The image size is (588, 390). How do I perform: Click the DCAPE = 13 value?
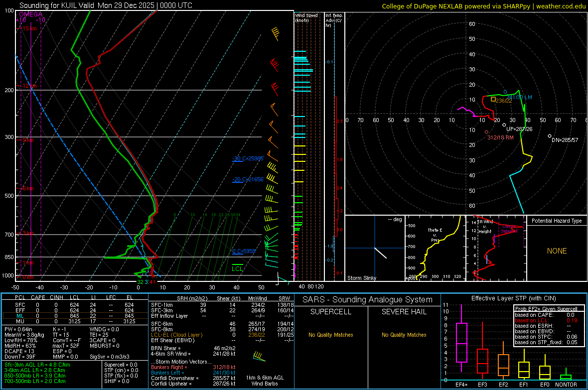pos(19,351)
